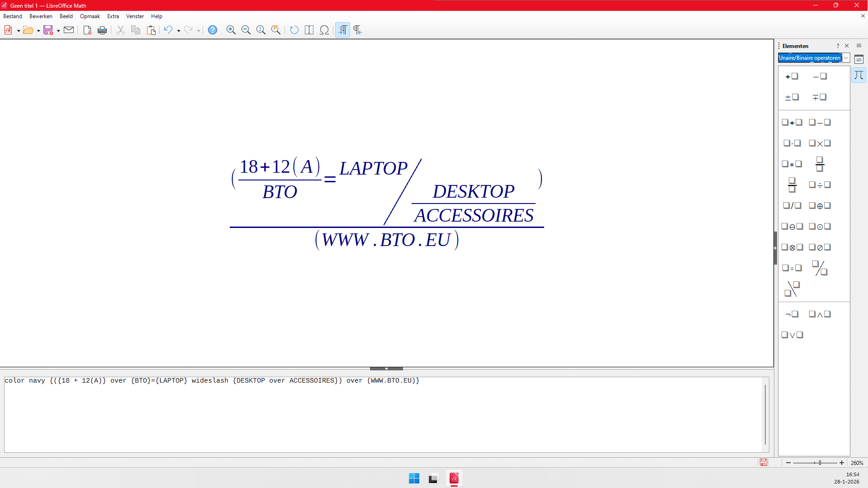The height and width of the screenshot is (488, 868).
Task: Click the LibreOffice Help icon
Action: [212, 30]
